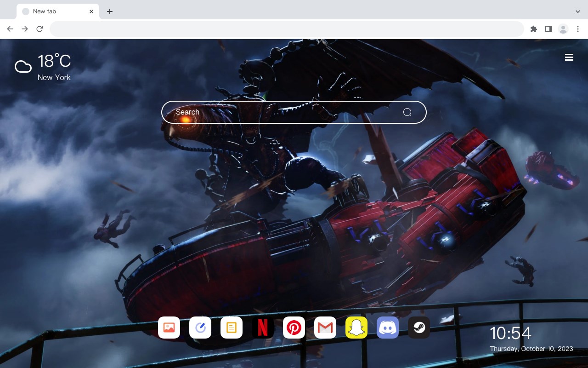This screenshot has height=368, width=588.
Task: Open the hamburger menu on the page
Action: click(x=569, y=57)
